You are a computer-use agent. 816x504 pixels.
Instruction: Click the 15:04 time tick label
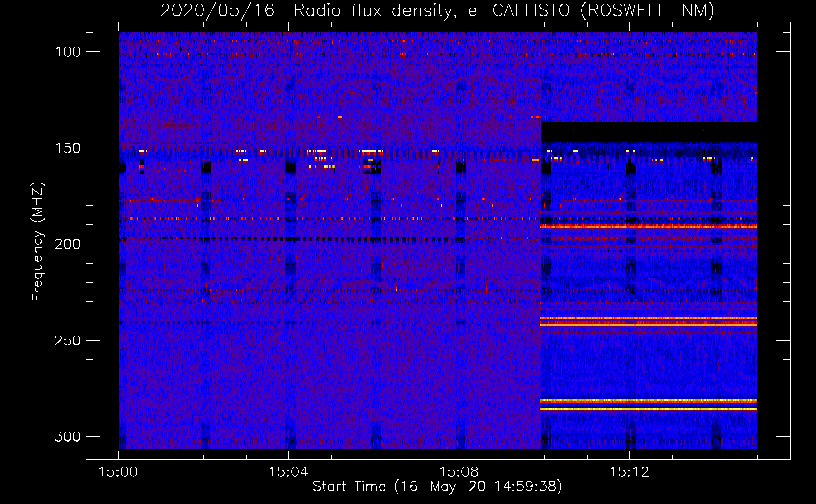pos(288,472)
